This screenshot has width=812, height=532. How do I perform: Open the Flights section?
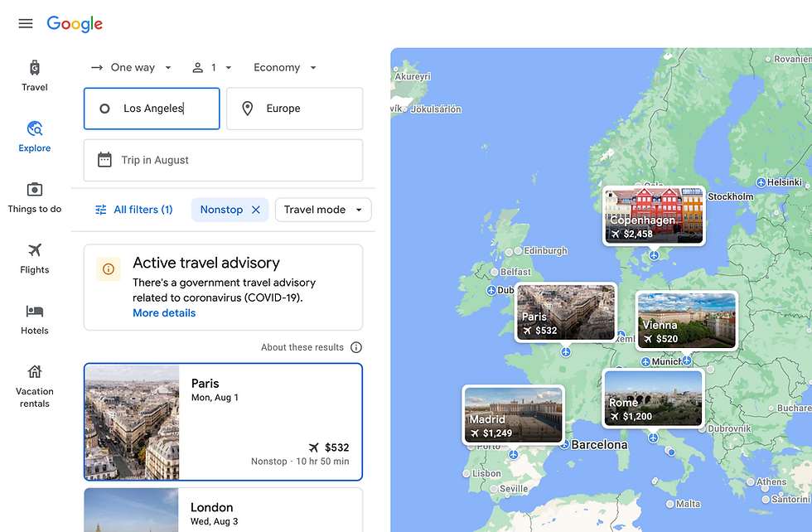click(34, 259)
